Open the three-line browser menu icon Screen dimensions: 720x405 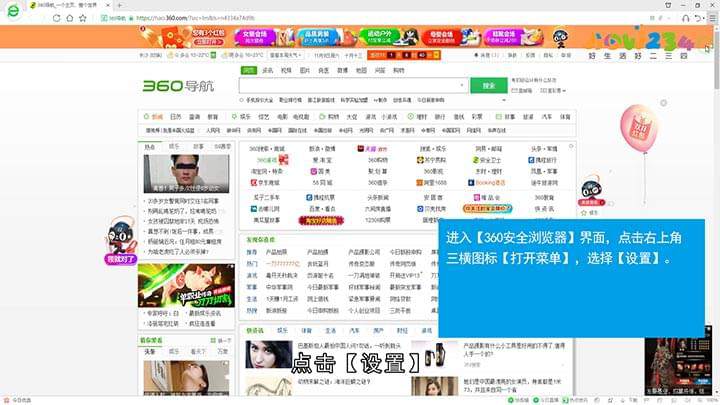tap(712, 18)
